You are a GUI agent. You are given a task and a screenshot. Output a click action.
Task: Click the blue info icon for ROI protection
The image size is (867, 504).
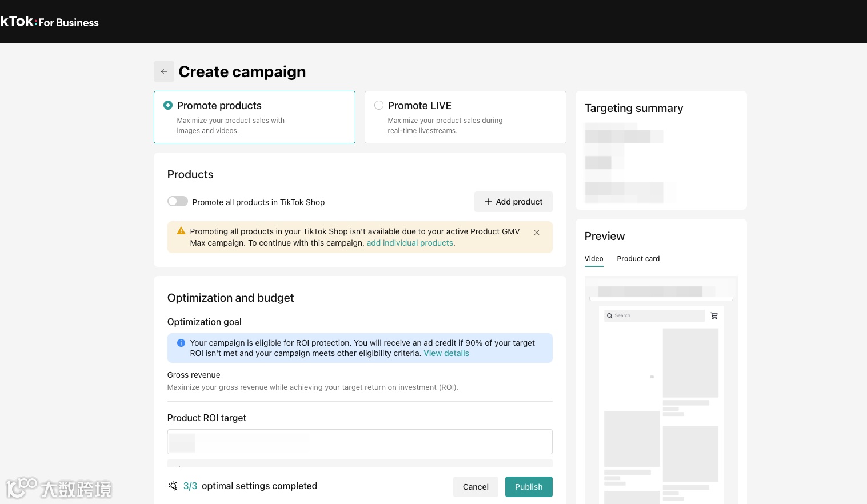[181, 343]
